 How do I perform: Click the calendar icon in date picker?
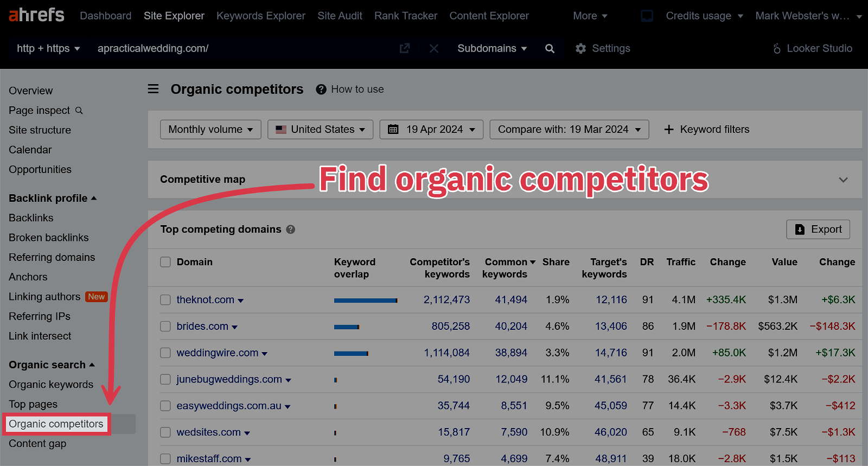pyautogui.click(x=393, y=129)
